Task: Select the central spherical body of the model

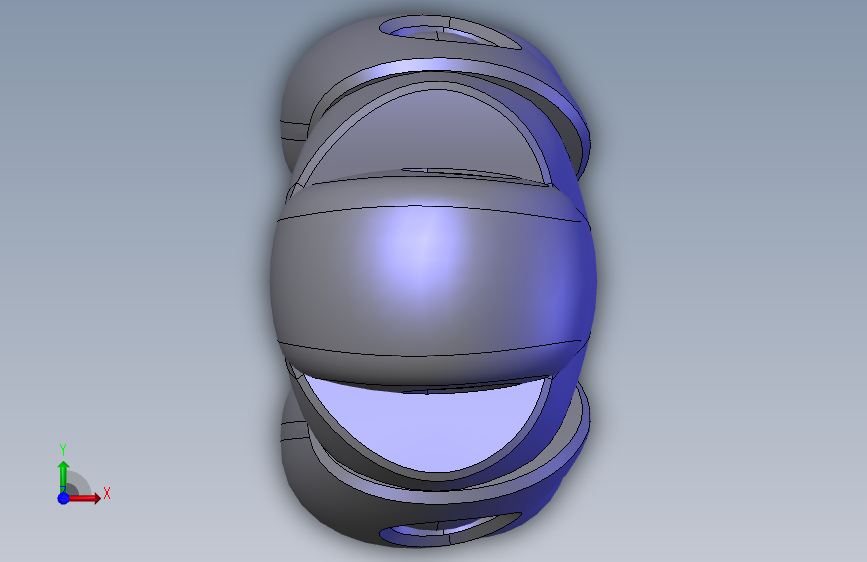Action: click(433, 279)
